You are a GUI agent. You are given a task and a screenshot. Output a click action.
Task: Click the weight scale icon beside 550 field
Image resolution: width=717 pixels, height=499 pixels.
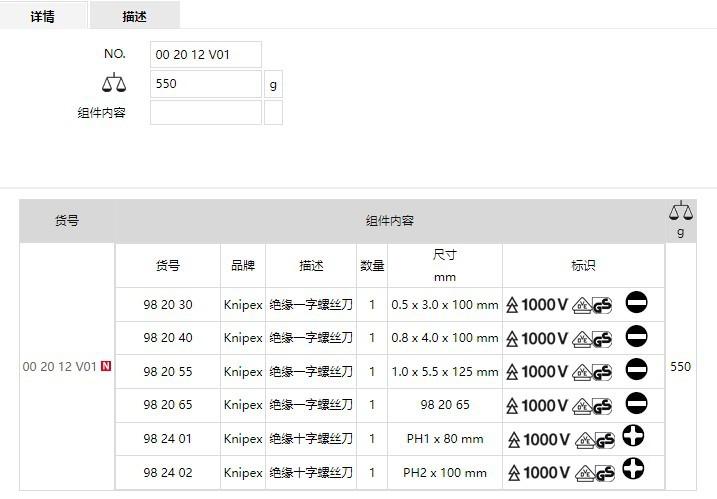[x=115, y=84]
